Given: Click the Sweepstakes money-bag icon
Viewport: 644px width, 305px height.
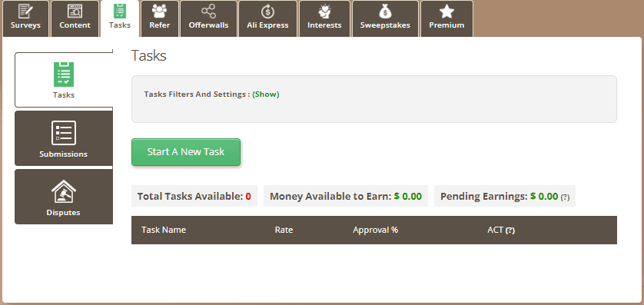Looking at the screenshot, I should 385,11.
